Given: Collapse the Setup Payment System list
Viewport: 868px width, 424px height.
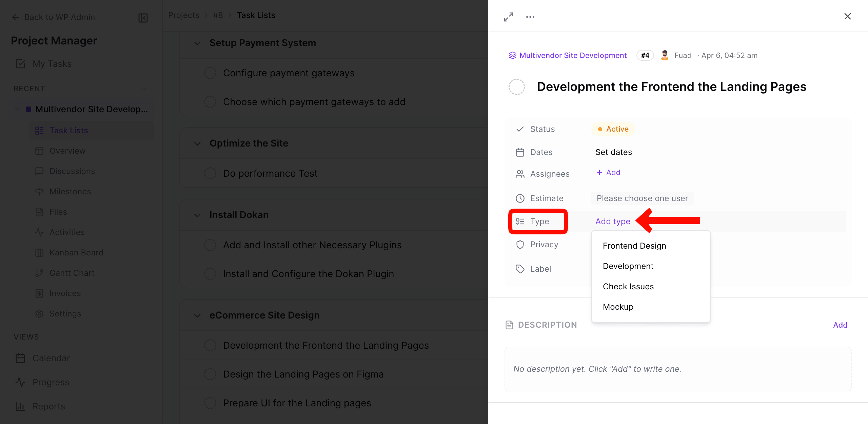Looking at the screenshot, I should 197,43.
